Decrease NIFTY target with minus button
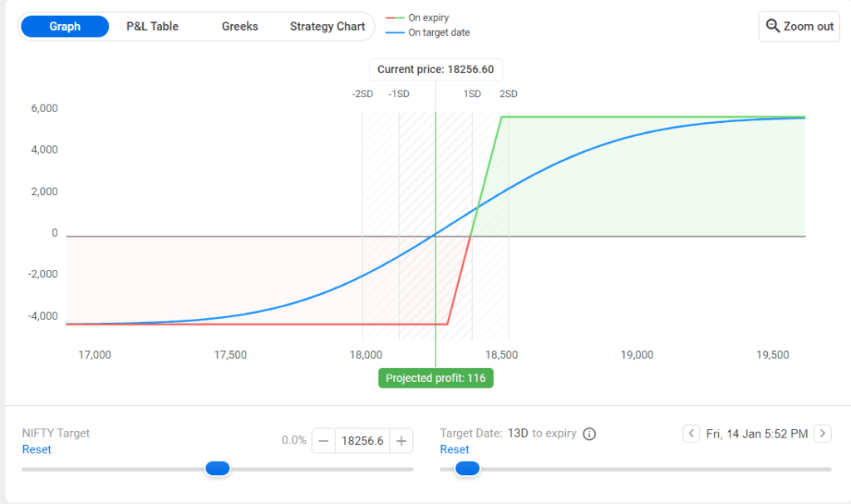 [x=324, y=441]
